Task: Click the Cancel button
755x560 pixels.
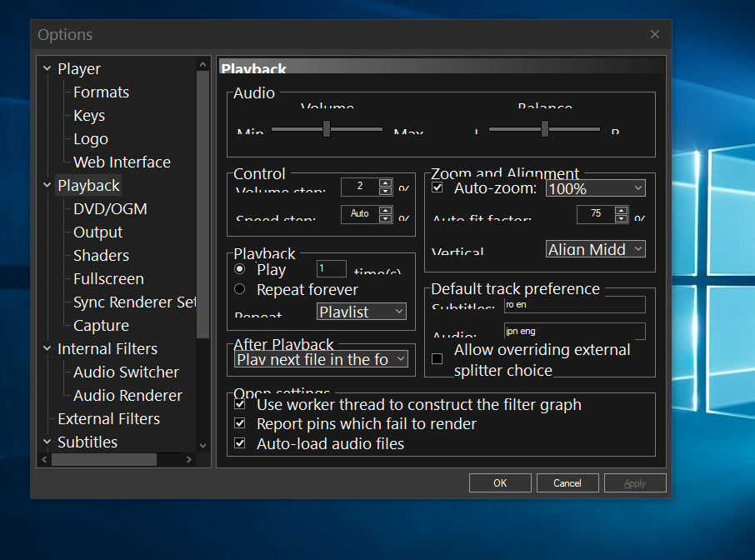Action: (x=567, y=482)
